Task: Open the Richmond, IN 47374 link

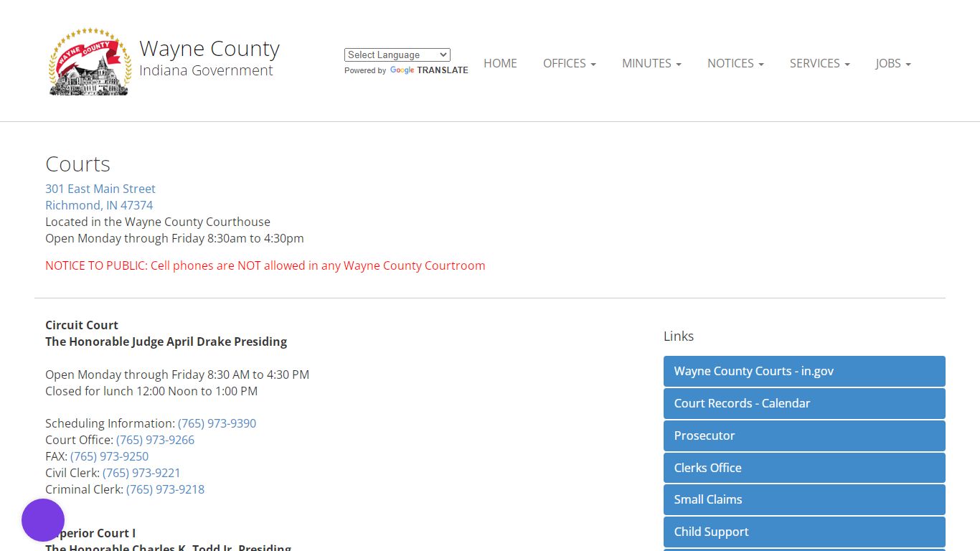Action: [x=99, y=205]
